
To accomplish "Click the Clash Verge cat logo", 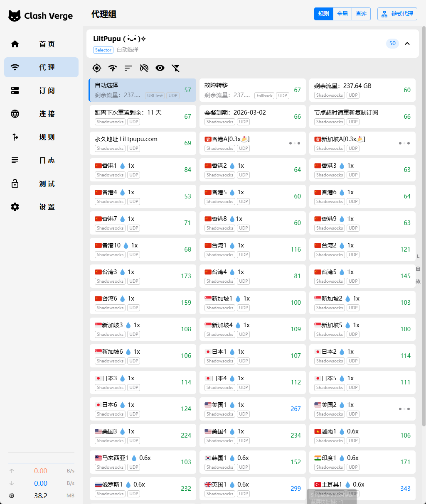I will [15, 16].
